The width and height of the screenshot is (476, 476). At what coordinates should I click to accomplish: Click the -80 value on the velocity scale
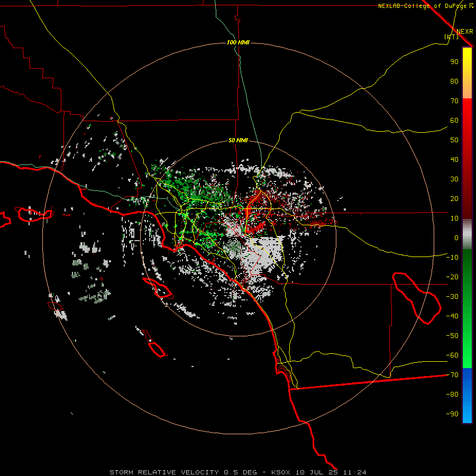click(x=452, y=395)
